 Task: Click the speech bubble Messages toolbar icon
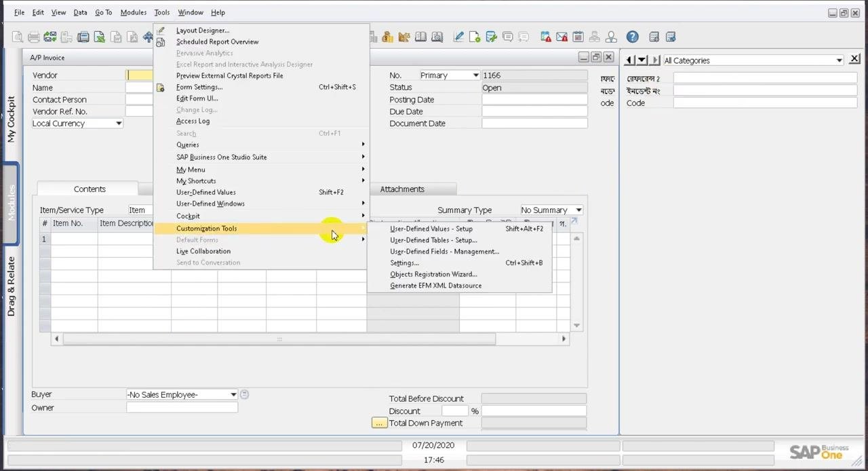(507, 37)
